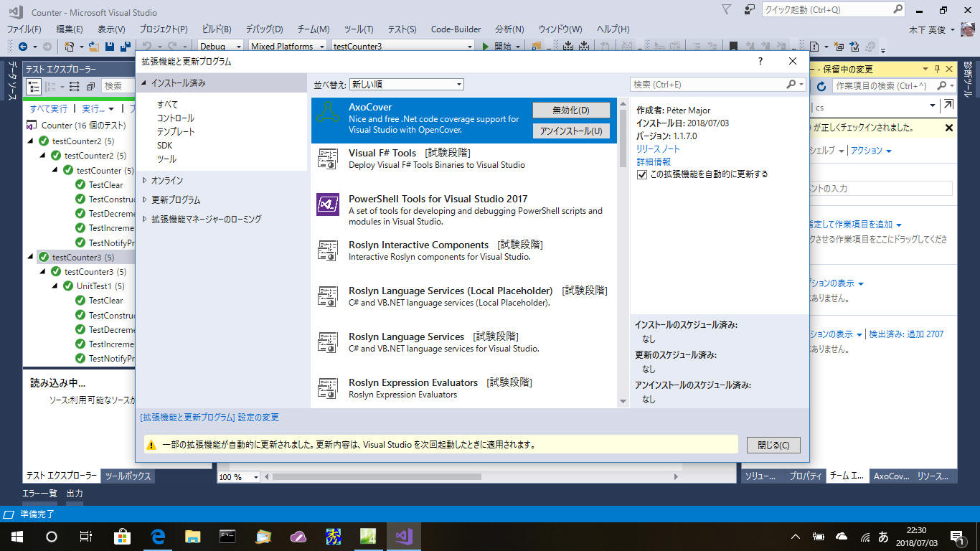Switch to the ツールボックス tab

tap(128, 476)
